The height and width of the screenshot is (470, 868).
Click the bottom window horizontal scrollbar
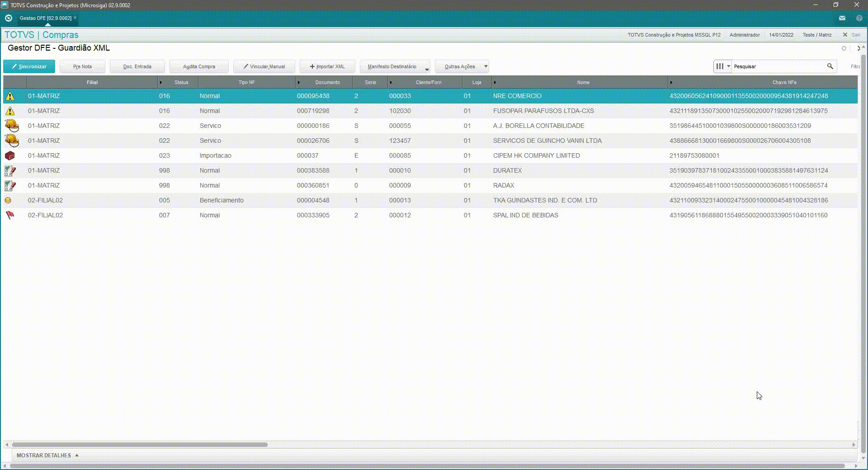coord(427,465)
